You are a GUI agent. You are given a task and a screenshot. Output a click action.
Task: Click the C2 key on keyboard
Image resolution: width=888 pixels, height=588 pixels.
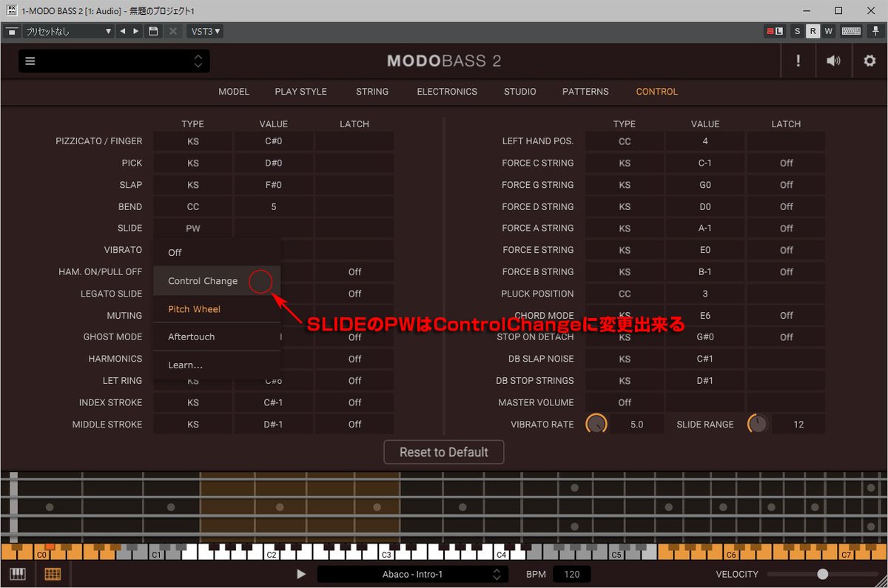pos(272,554)
